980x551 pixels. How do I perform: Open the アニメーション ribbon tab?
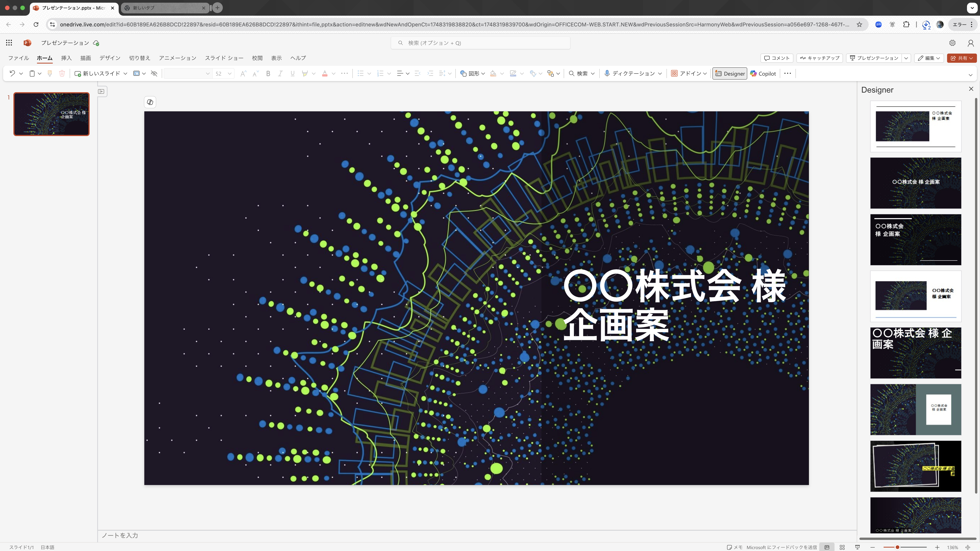click(x=177, y=58)
